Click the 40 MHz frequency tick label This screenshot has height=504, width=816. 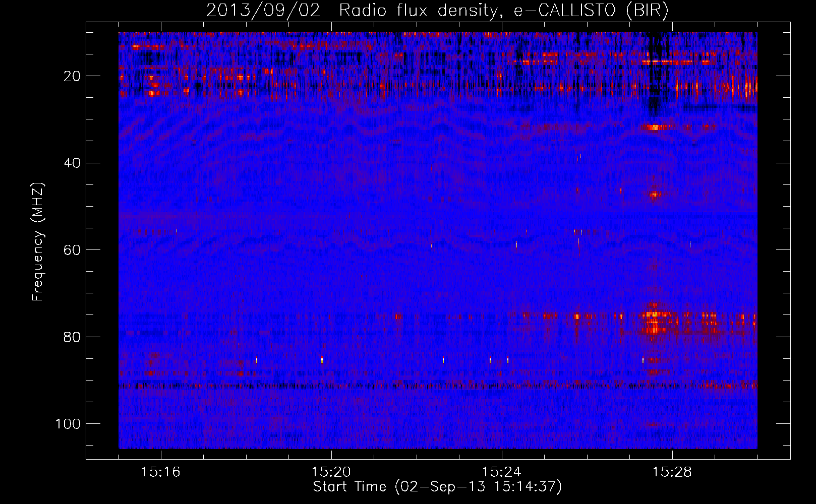tap(73, 163)
